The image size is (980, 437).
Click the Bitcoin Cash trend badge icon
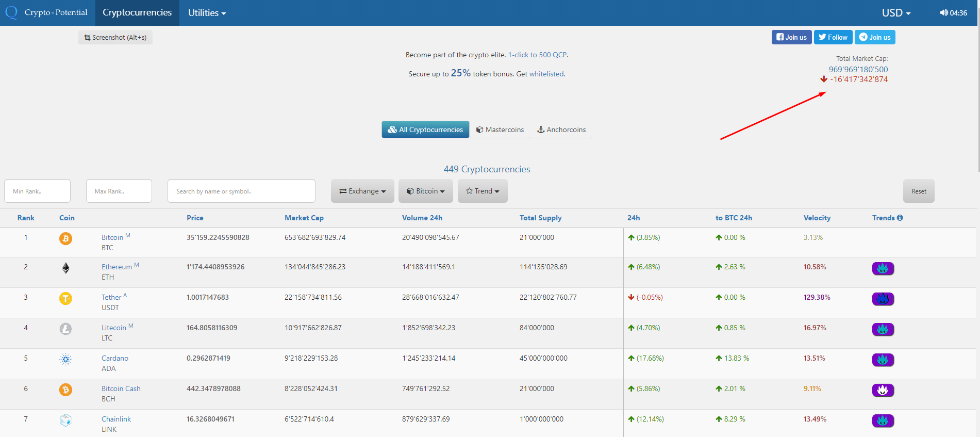(x=883, y=390)
